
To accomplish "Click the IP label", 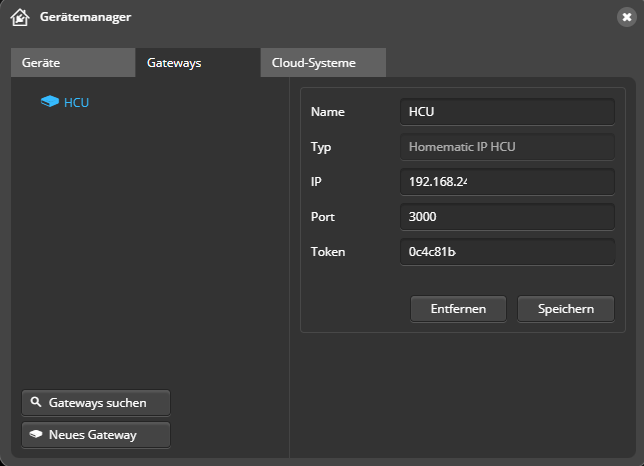I will tap(316, 181).
